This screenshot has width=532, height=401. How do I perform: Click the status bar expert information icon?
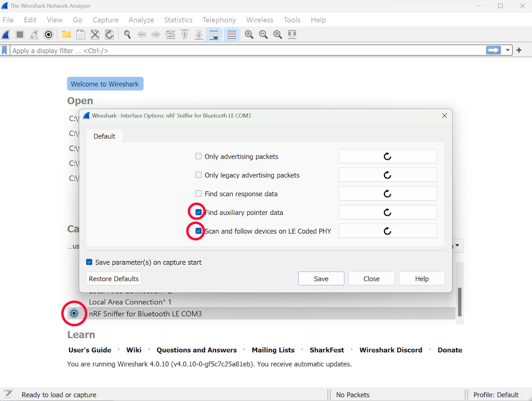pos(8,394)
